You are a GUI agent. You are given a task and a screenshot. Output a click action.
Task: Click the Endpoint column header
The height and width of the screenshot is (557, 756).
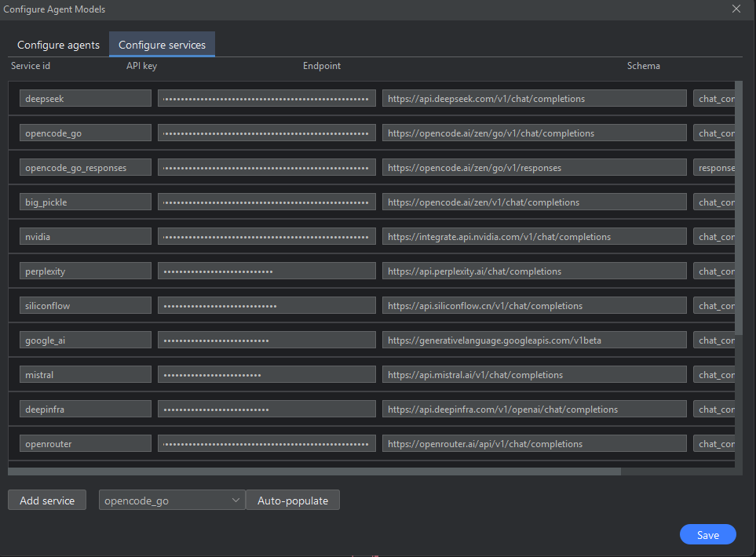[x=322, y=66]
